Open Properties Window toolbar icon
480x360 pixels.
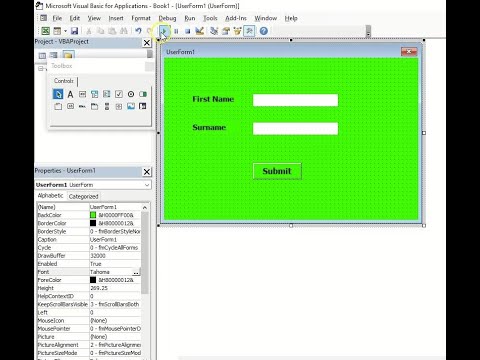click(x=226, y=31)
